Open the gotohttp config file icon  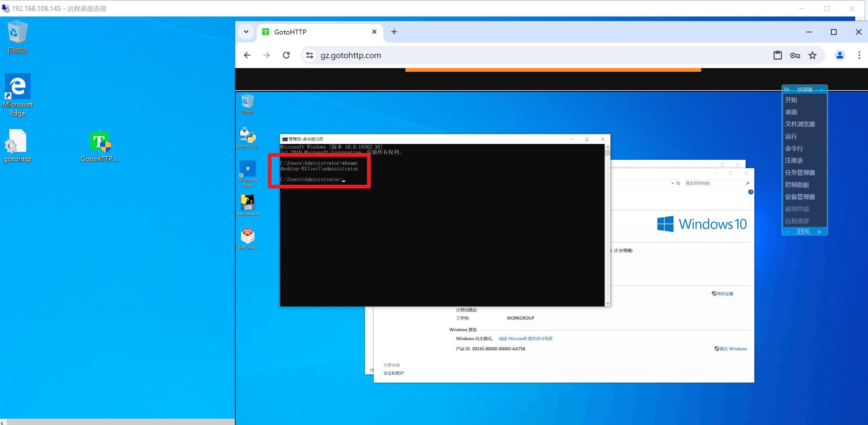pyautogui.click(x=16, y=141)
